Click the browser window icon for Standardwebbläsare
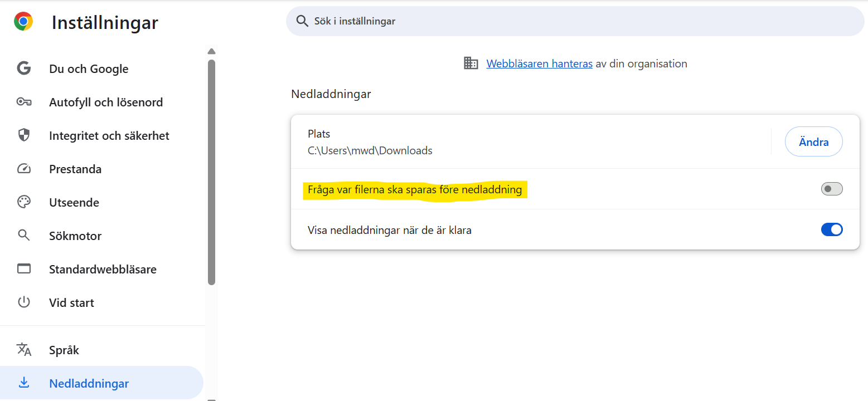The height and width of the screenshot is (401, 868). [x=24, y=269]
